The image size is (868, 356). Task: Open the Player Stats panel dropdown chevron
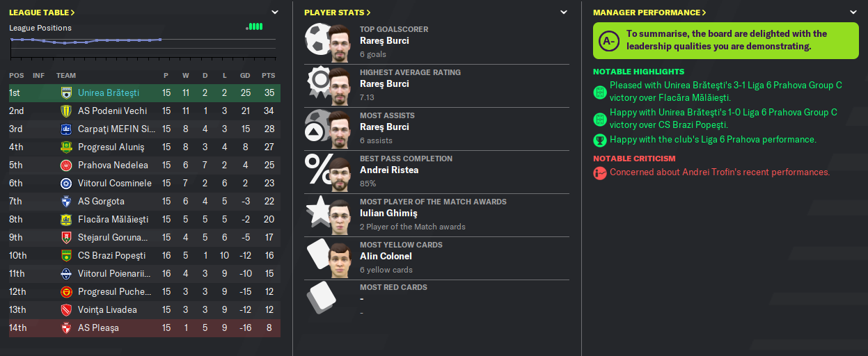563,13
